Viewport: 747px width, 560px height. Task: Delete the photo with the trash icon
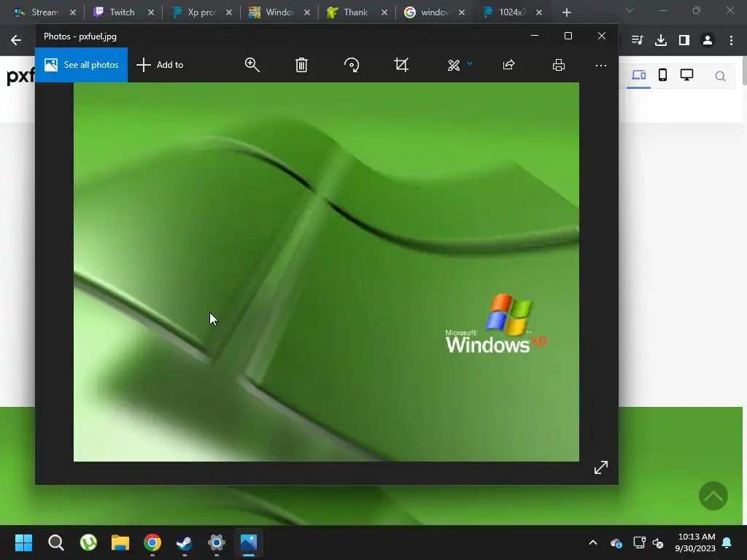[x=301, y=65]
